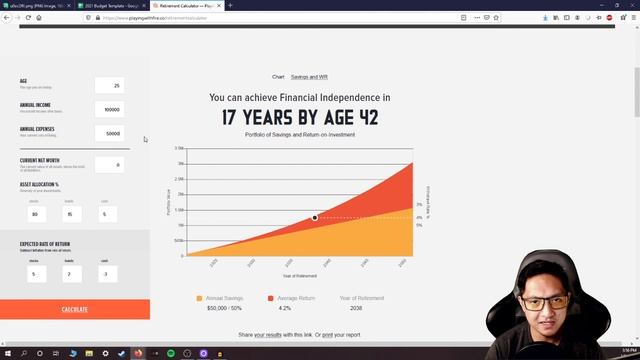This screenshot has width=640, height=360.
Task: Click the bonds asset allocation field
Action: (72, 214)
